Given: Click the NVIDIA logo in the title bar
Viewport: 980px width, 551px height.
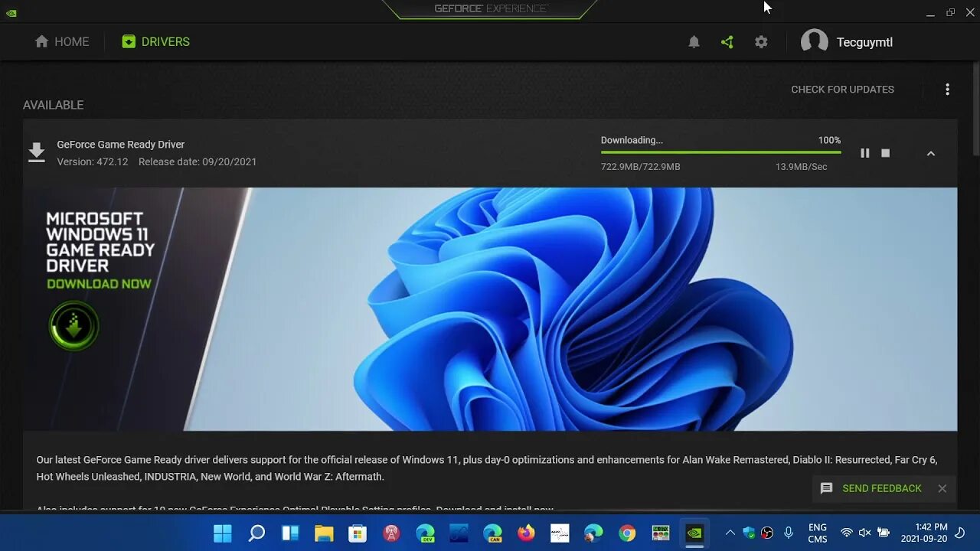Looking at the screenshot, I should [x=11, y=12].
